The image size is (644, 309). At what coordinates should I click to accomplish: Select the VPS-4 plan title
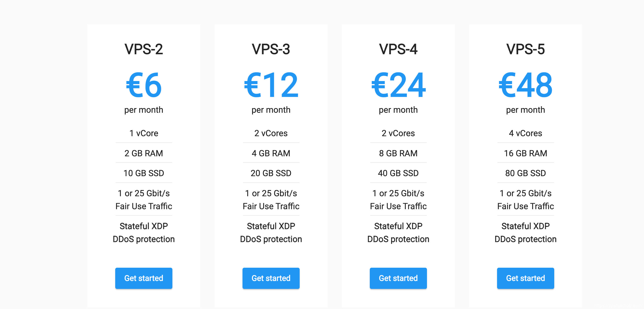click(398, 49)
